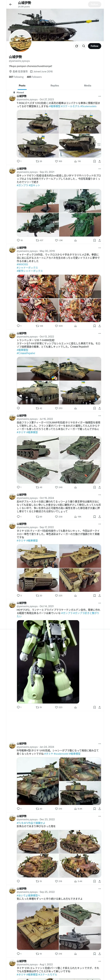
Task: Open the large green Zaku robot image
Action: 48,661
